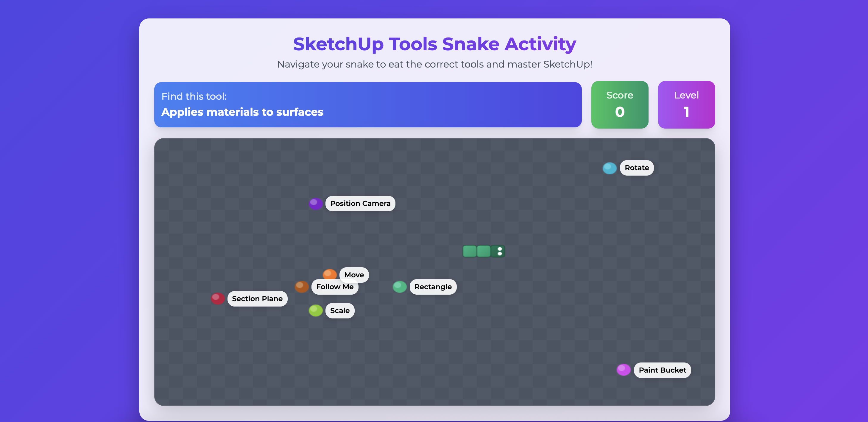Click the Section Plane label
The image size is (868, 422).
[257, 298]
